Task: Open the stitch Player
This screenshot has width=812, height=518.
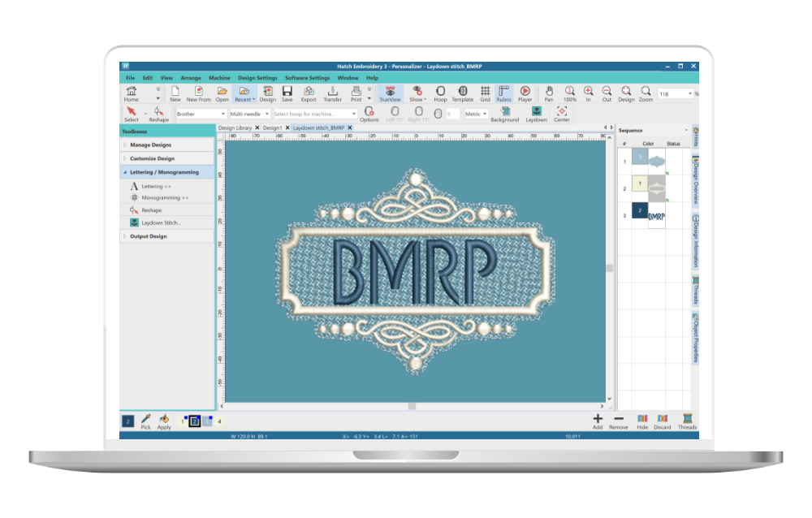Action: (525, 93)
